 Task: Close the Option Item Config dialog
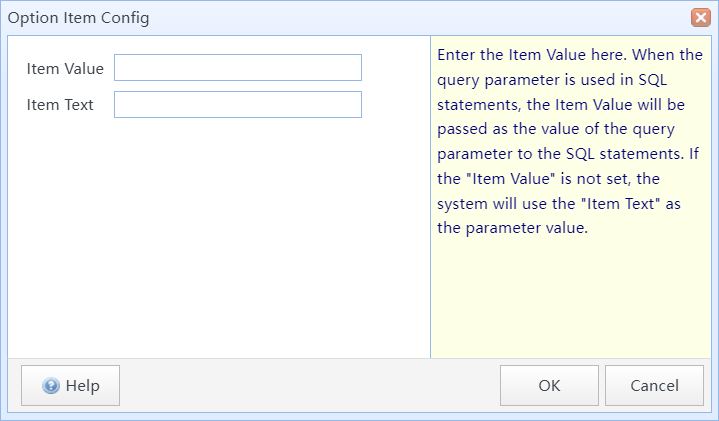click(701, 18)
